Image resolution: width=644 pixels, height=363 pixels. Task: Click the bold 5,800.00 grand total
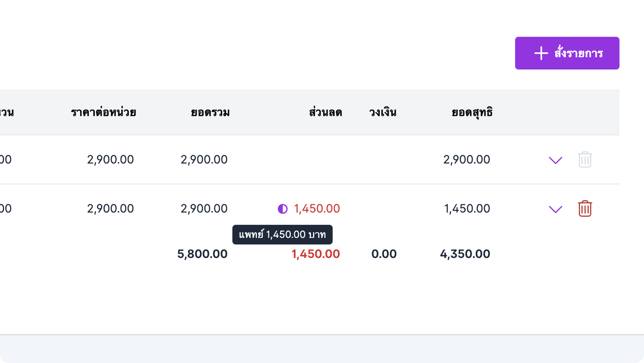202,254
